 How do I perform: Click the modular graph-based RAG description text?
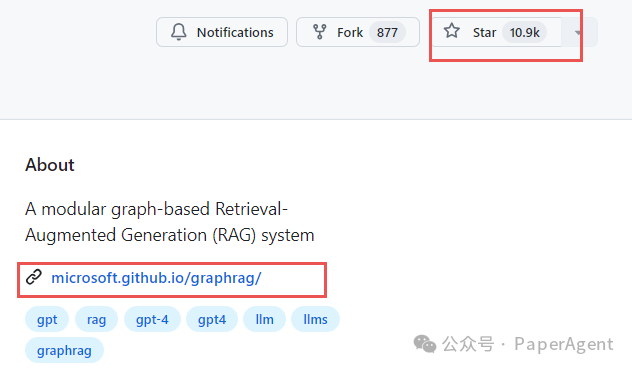tap(170, 222)
